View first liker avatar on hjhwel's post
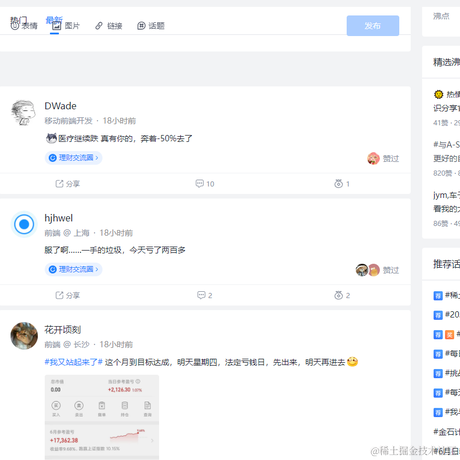The width and height of the screenshot is (460, 460). (362, 270)
